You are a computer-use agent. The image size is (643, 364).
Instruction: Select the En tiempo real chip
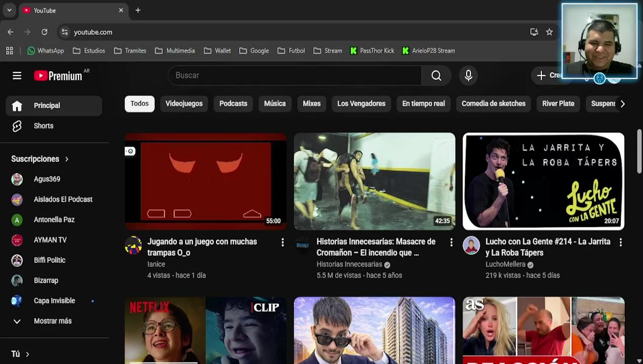pos(424,104)
